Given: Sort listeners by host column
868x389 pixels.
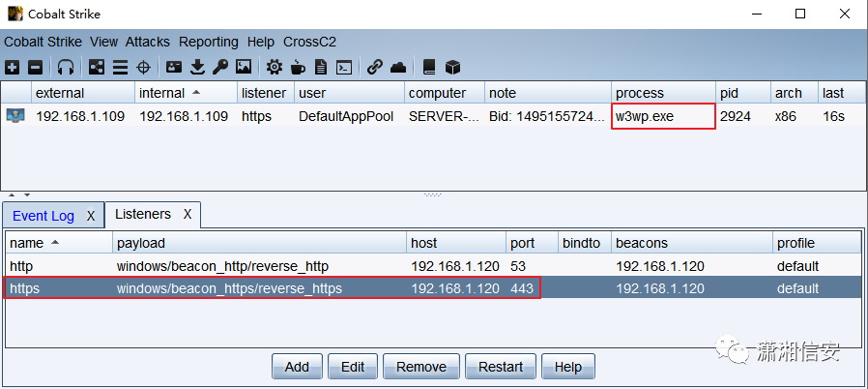Looking at the screenshot, I should pos(456,243).
